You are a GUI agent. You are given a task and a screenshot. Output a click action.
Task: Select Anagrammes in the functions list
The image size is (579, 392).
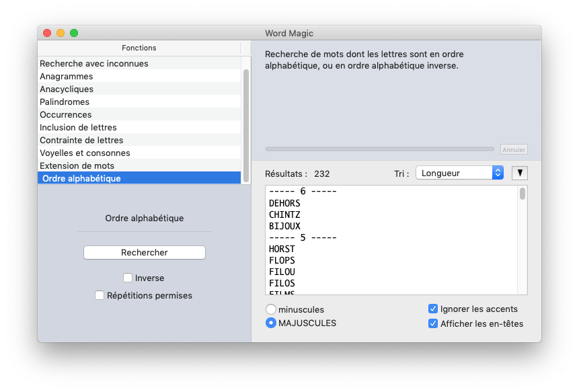67,77
